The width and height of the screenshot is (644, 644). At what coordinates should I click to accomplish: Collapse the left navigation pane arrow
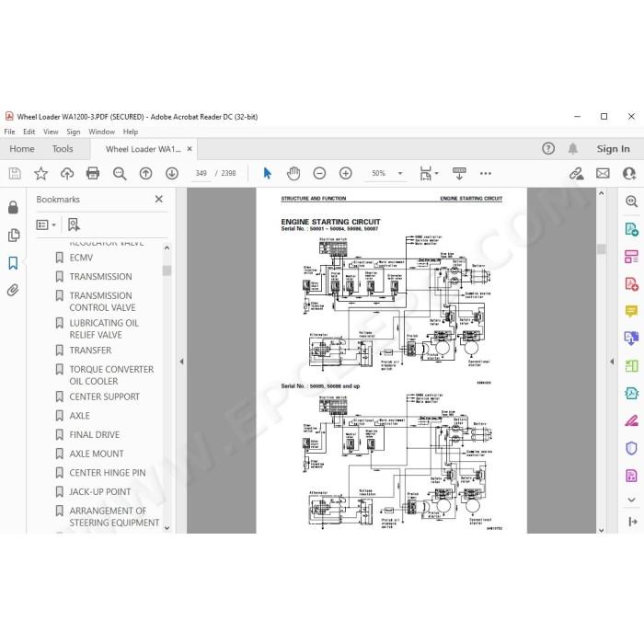pyautogui.click(x=181, y=362)
